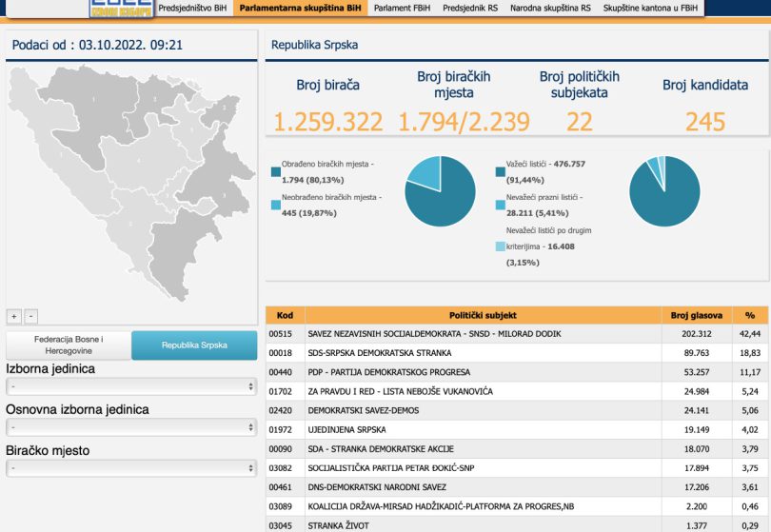The image size is (771, 532).
Task: Click the processed polling stations pie chart
Action: coord(440,190)
